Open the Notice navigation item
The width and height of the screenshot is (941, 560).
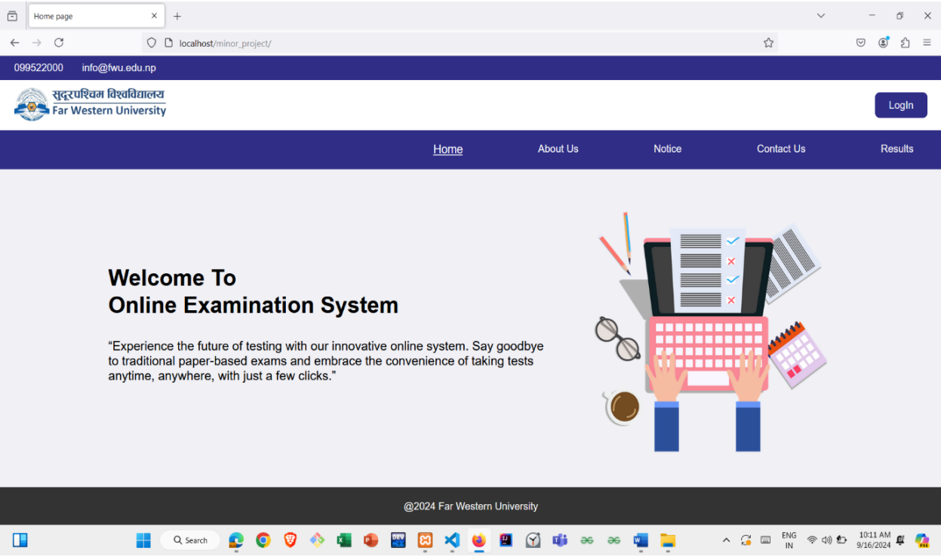(667, 149)
